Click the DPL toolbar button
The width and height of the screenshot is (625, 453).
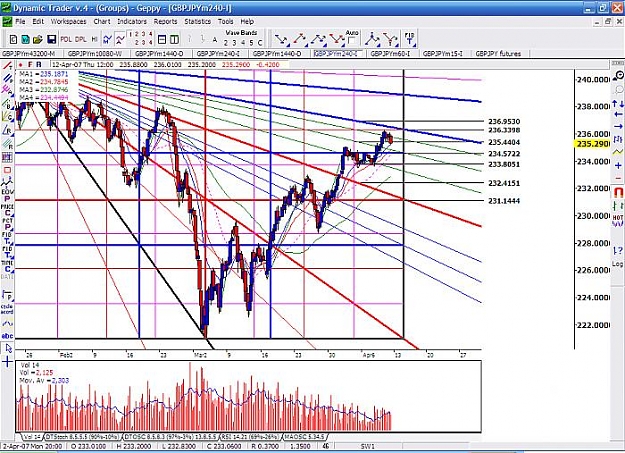(x=81, y=39)
